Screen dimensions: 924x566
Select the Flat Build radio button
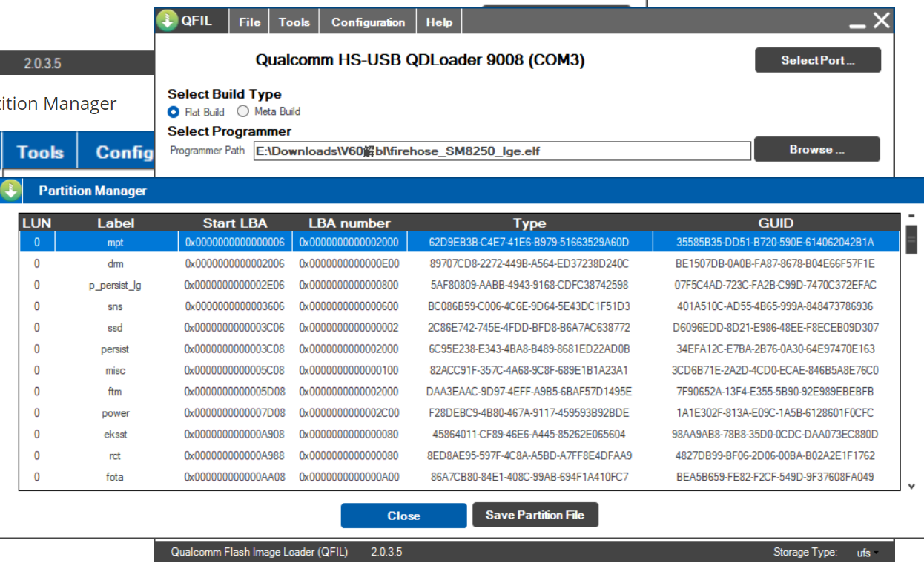pyautogui.click(x=174, y=112)
